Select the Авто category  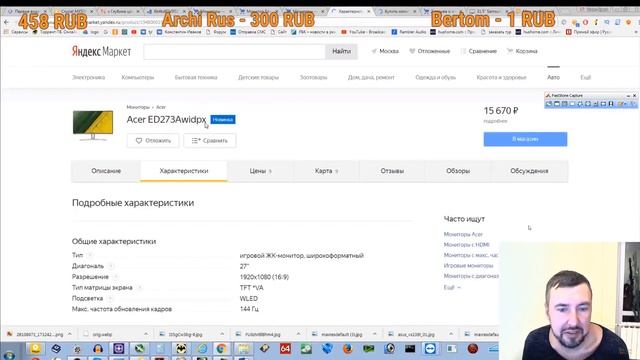coord(553,77)
